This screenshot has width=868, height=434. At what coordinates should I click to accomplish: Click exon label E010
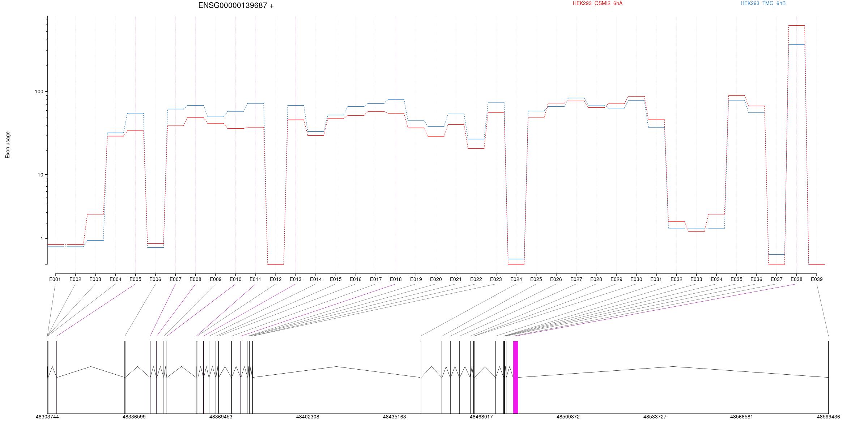point(235,279)
